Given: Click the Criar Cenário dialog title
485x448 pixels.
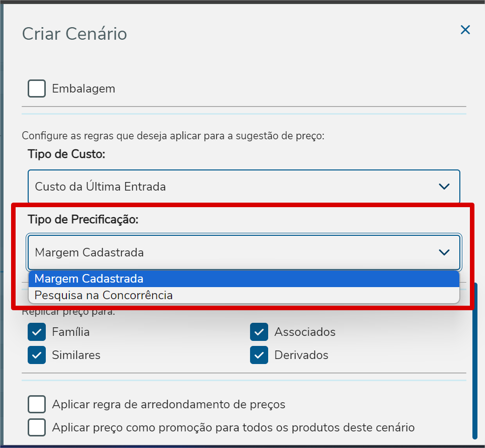Looking at the screenshot, I should (x=74, y=34).
